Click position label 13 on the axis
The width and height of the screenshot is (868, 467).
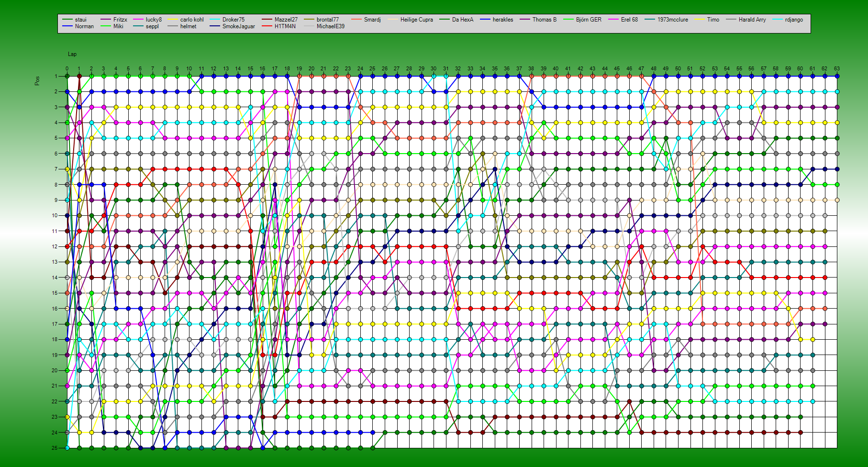(x=55, y=262)
